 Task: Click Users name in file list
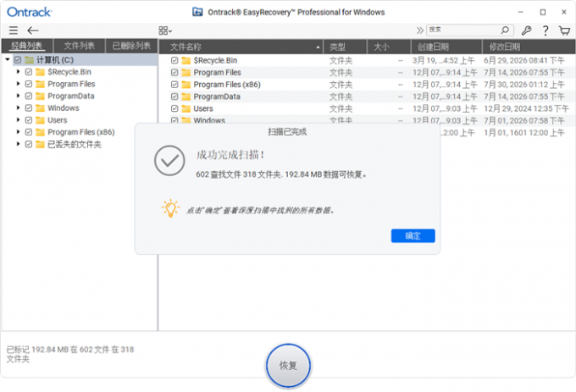click(203, 108)
